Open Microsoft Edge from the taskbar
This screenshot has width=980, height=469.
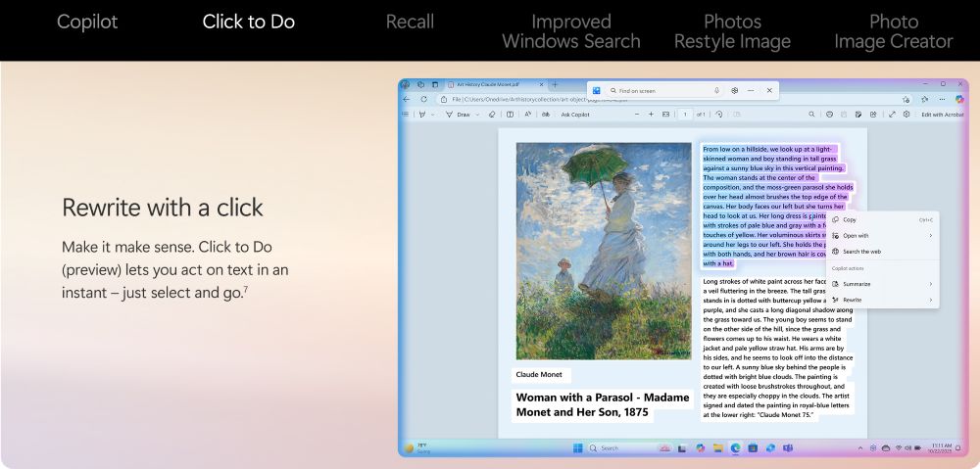[735, 447]
